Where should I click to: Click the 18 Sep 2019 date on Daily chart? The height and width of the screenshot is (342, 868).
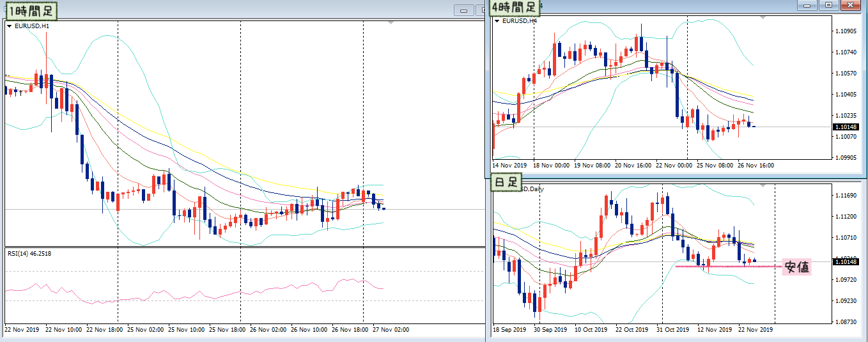509,330
